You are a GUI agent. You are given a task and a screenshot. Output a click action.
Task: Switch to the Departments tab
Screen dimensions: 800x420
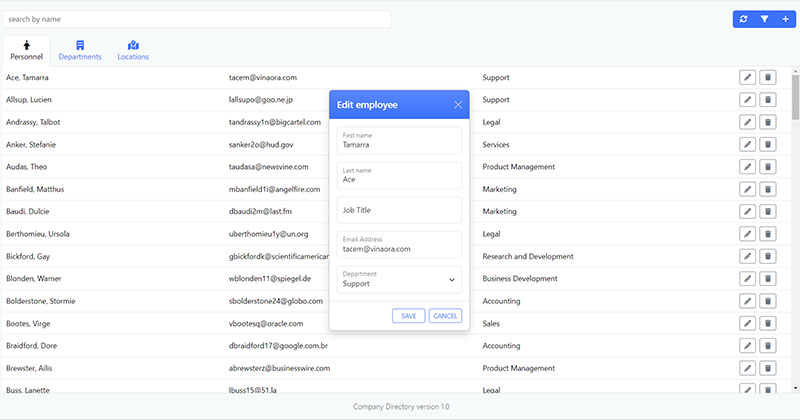(x=80, y=51)
